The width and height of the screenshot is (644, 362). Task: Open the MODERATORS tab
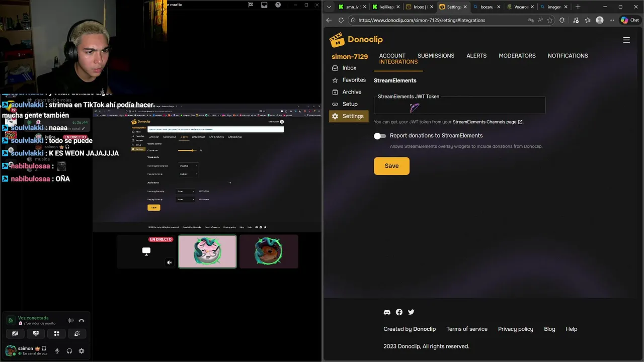(x=517, y=56)
